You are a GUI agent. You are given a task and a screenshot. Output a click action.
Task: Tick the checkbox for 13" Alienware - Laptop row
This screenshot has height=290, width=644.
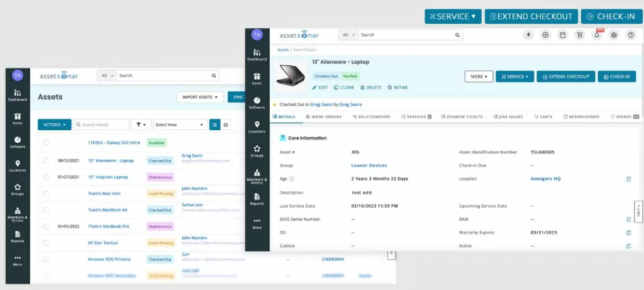click(x=45, y=160)
